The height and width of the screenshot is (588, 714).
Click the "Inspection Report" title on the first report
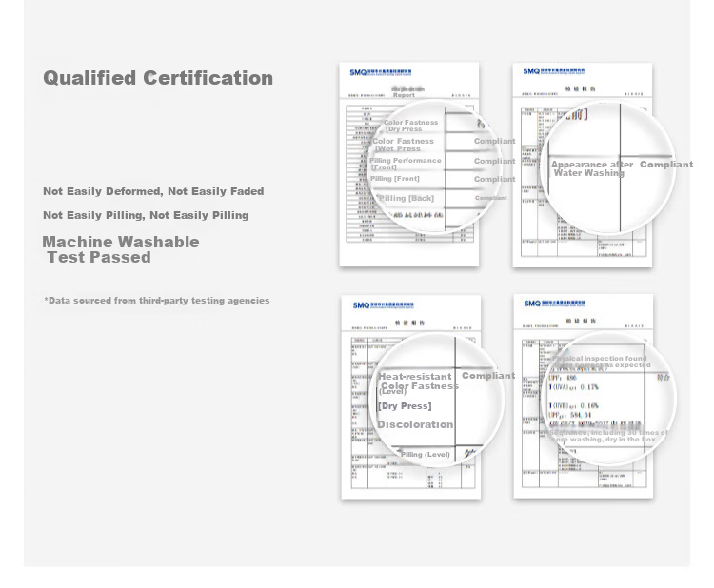click(x=407, y=92)
